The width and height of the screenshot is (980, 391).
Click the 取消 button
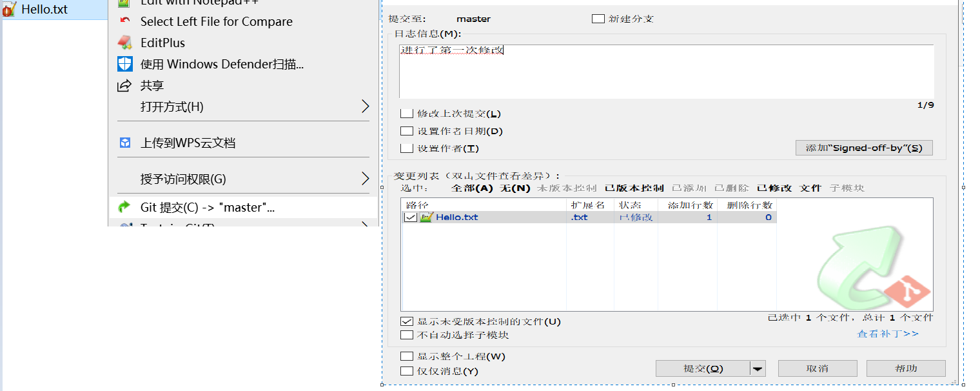click(818, 368)
